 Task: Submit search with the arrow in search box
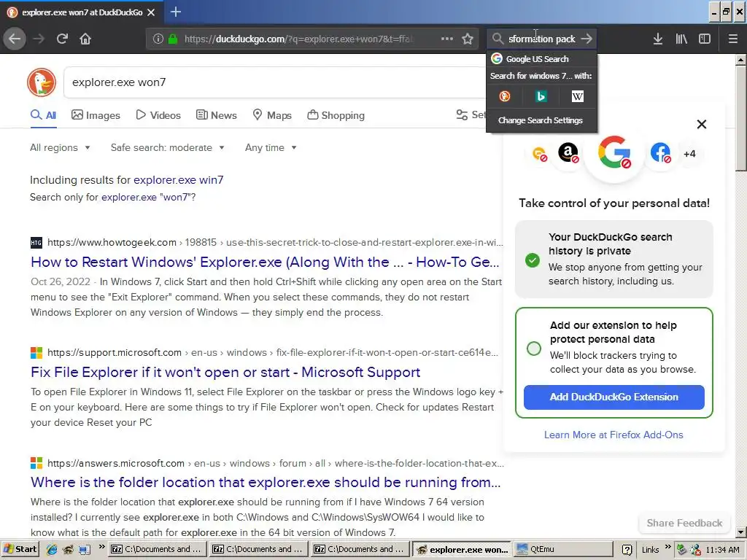tap(587, 39)
